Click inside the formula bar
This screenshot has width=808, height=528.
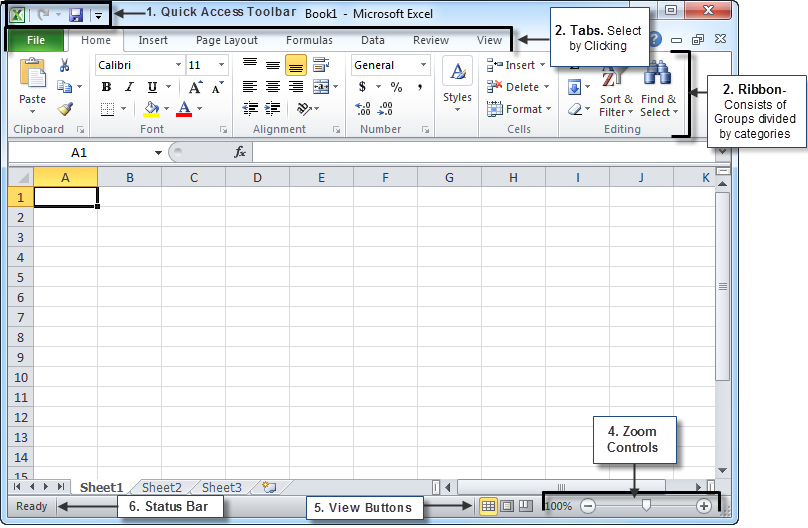point(483,152)
